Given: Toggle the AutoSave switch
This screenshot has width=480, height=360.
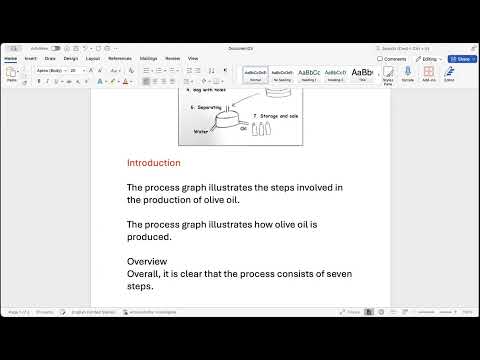Looking at the screenshot, I should pyautogui.click(x=55, y=49).
